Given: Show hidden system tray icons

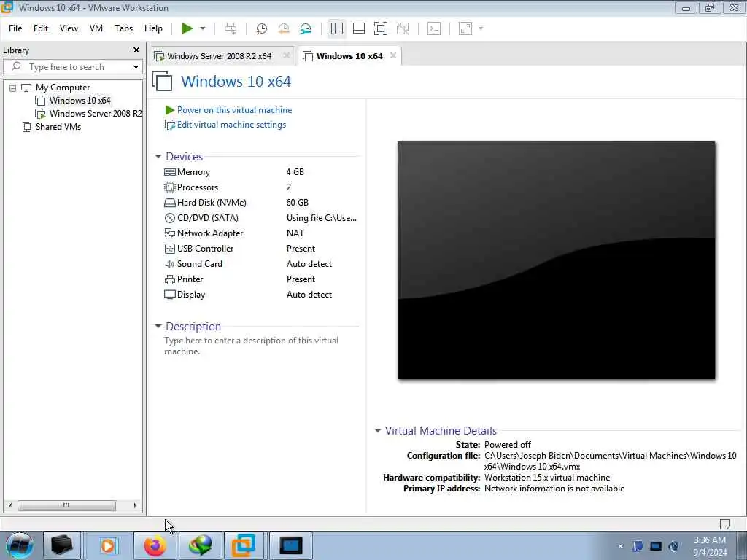Looking at the screenshot, I should [x=621, y=547].
